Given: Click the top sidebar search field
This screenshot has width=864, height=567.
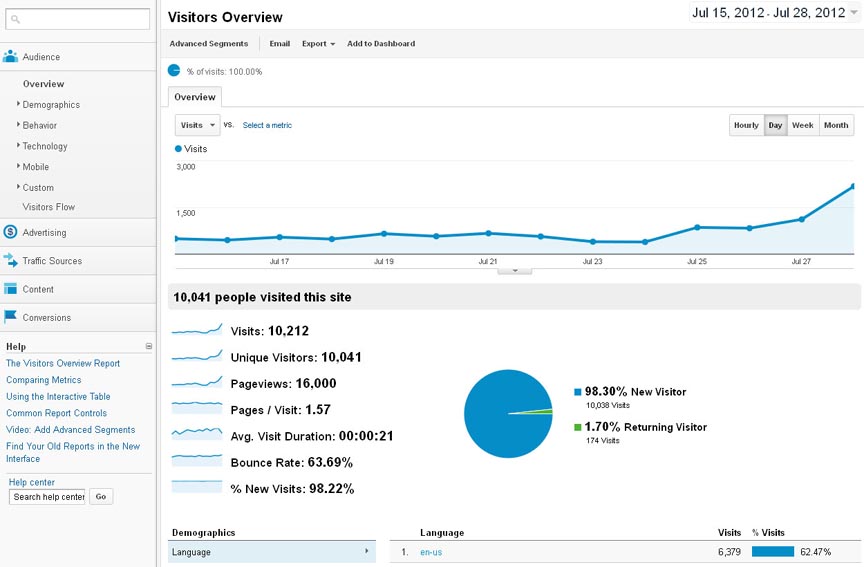Looking at the screenshot, I should pyautogui.click(x=77, y=19).
